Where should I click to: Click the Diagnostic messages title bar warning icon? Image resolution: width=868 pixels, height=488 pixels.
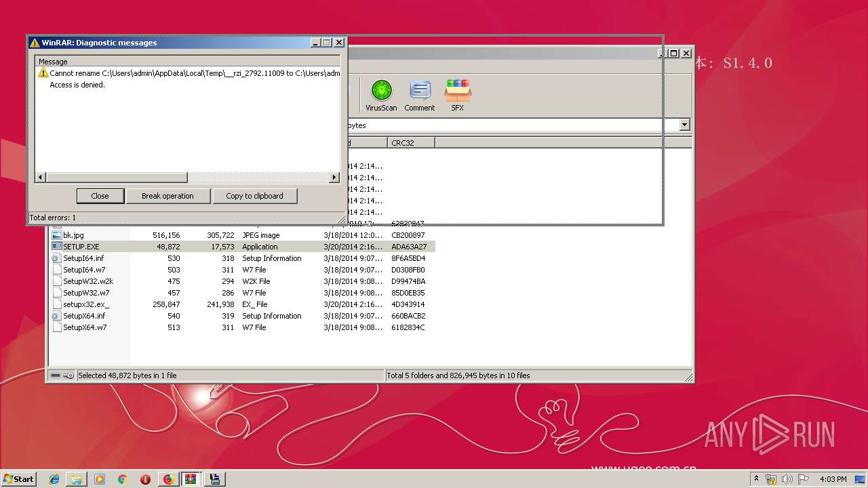click(35, 42)
